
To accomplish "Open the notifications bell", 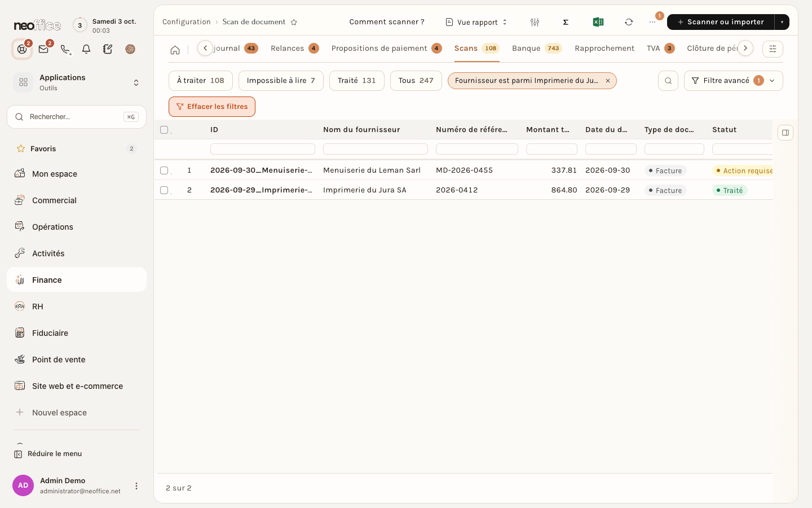I will point(86,49).
